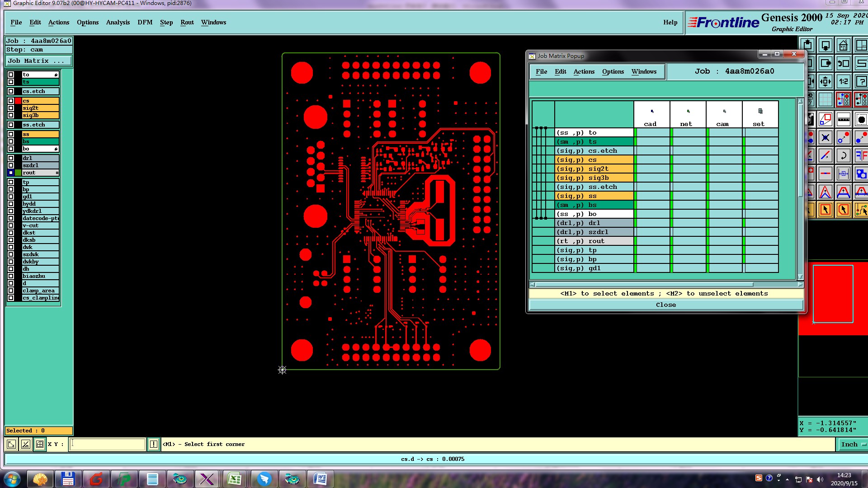The width and height of the screenshot is (868, 488).
Task: Open the Job Matrix expander button
Action: (38, 61)
